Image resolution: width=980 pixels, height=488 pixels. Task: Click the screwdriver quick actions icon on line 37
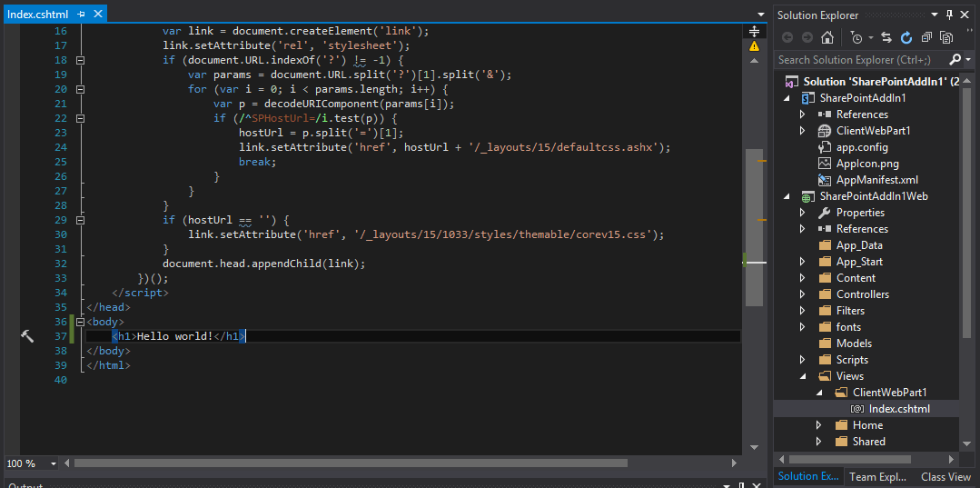point(27,336)
